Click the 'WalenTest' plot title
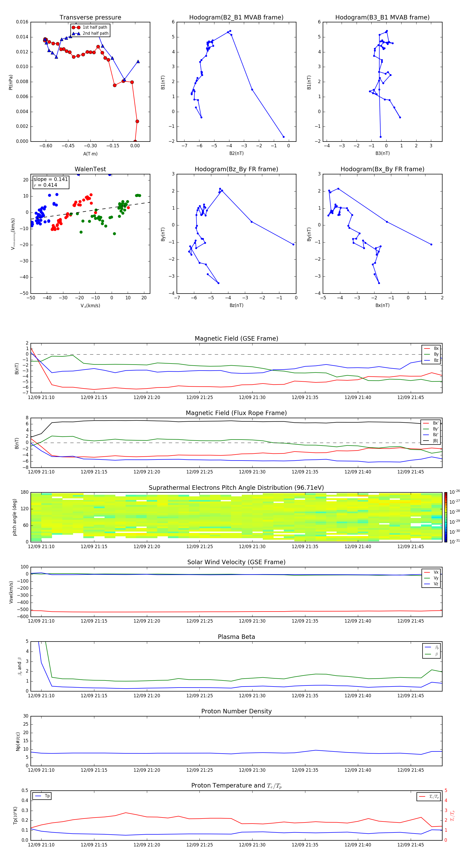Image resolution: width=473 pixels, height=868 pixels. point(90,169)
